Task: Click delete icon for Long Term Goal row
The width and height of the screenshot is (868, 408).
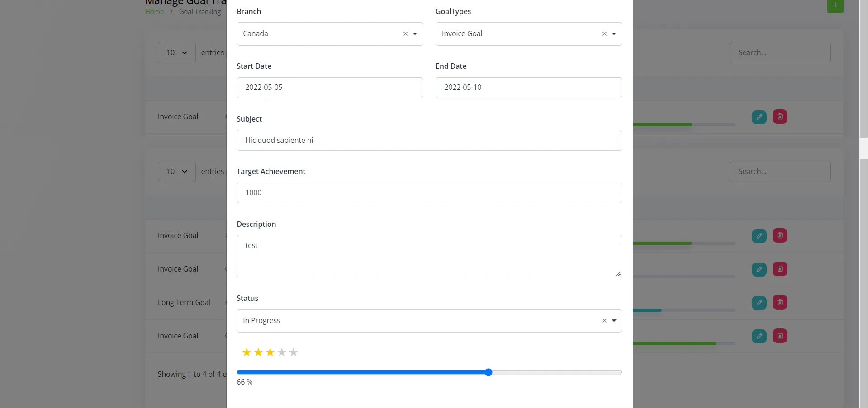Action: (x=780, y=303)
